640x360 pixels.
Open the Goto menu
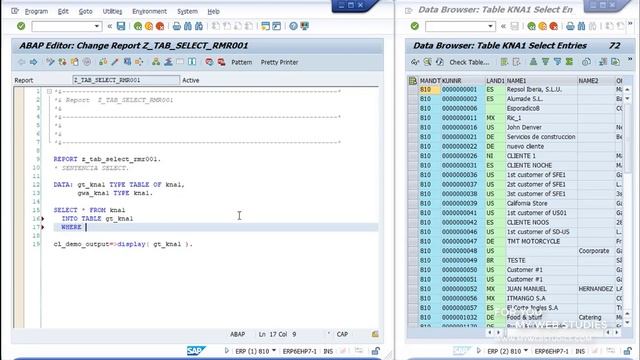click(x=85, y=11)
